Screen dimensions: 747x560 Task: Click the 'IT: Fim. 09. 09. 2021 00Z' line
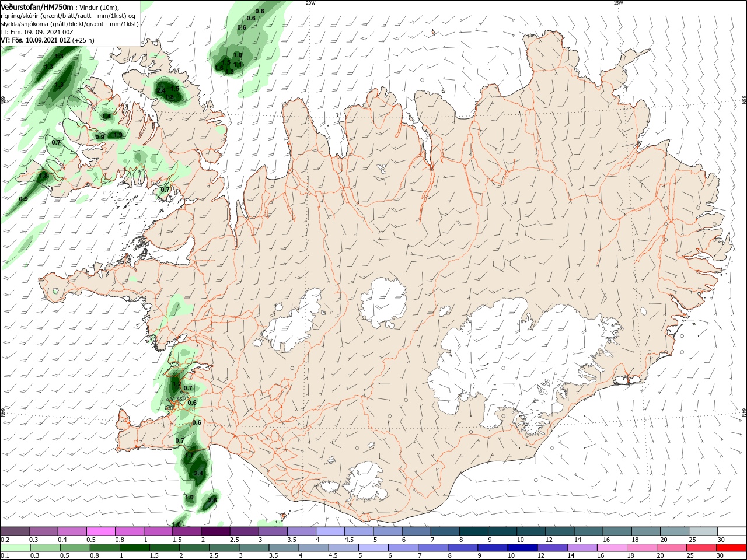(37, 32)
